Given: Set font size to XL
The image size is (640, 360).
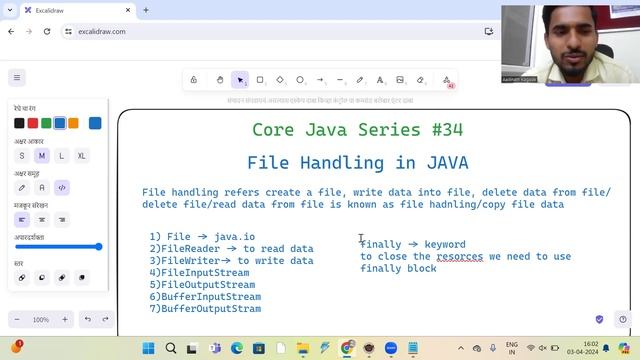Looking at the screenshot, I should point(82,156).
